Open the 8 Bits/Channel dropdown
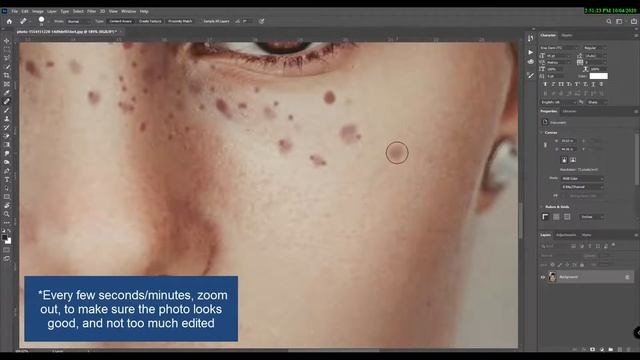 pyautogui.click(x=582, y=187)
